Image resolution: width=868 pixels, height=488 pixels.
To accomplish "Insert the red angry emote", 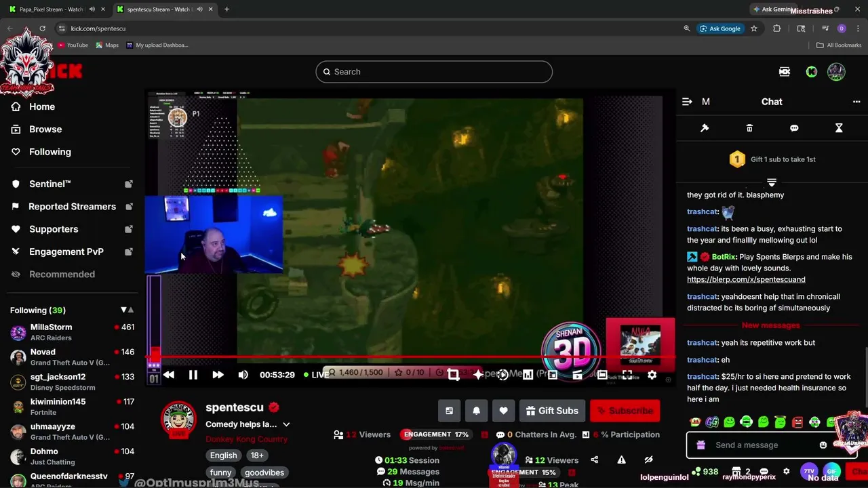I will click(797, 422).
